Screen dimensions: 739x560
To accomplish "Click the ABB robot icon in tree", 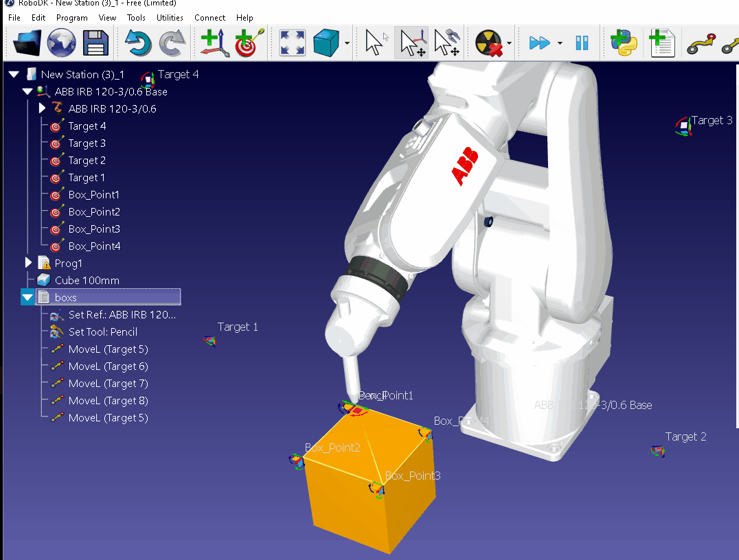I will 58,108.
